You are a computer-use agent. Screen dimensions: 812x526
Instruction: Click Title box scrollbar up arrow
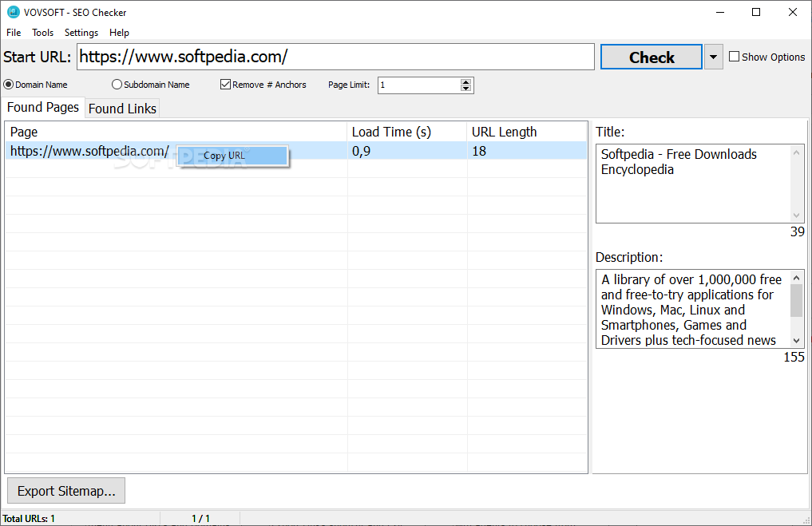tap(797, 152)
